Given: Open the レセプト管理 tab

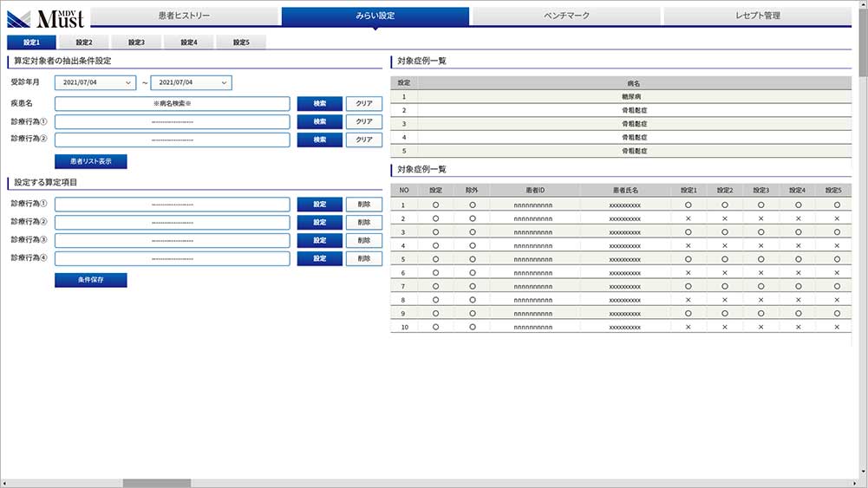Looking at the screenshot, I should (x=757, y=16).
